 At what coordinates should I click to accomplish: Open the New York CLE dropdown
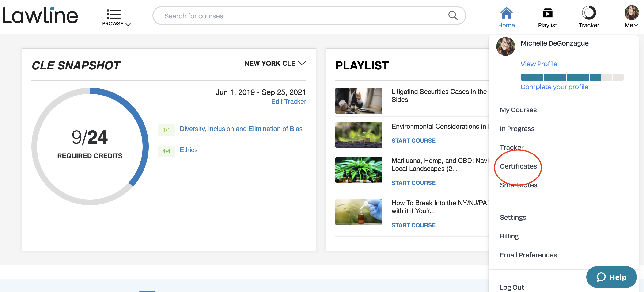[x=275, y=63]
